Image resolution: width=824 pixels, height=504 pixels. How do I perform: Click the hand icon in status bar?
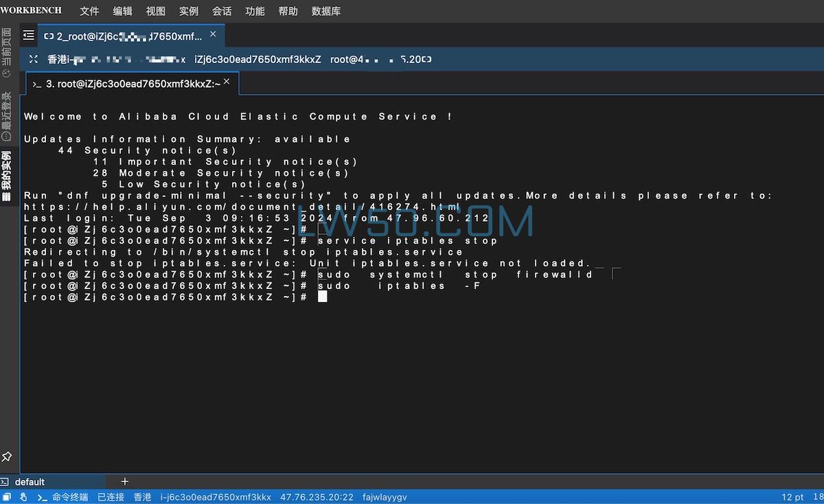pos(23,497)
